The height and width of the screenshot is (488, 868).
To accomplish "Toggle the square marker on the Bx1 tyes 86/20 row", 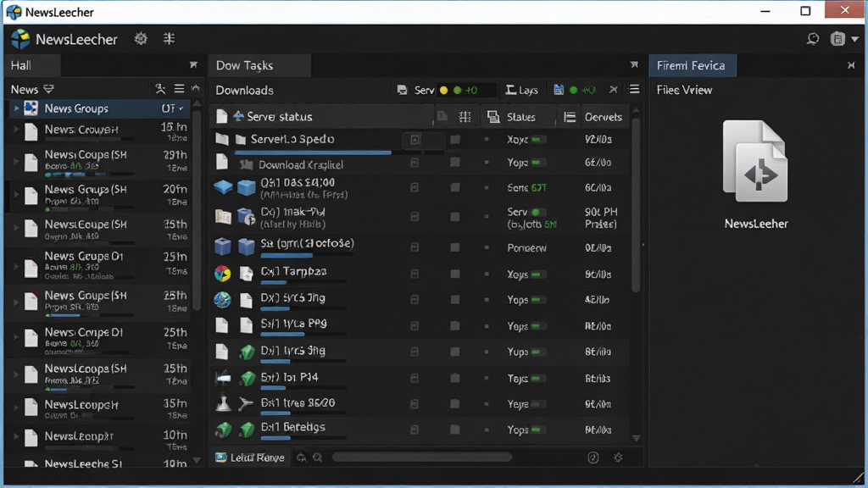I will tap(454, 403).
